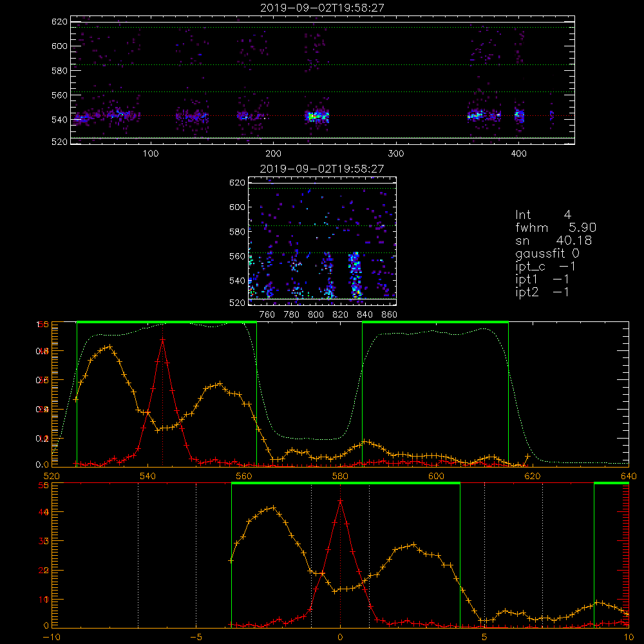This screenshot has width=644, height=644.
Task: Click x-axis label '400' of top image
Action: [x=518, y=154]
